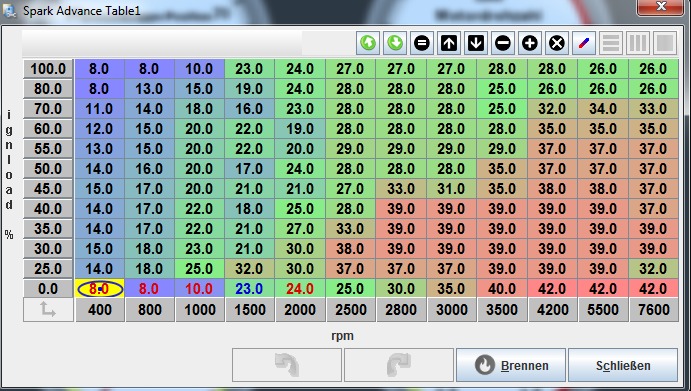The image size is (691, 391).
Task: Select the 11.0 cell at 70.0 load
Action: (100, 108)
